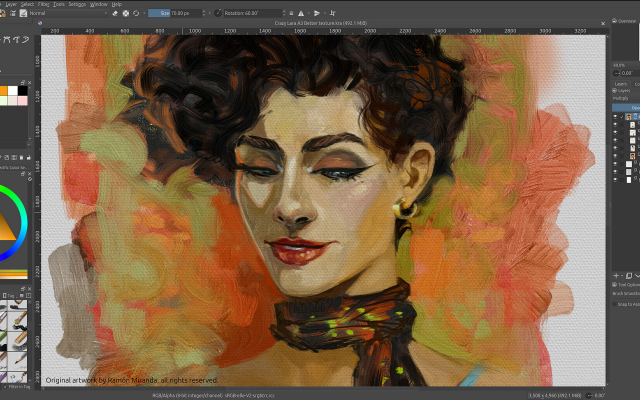
Task: Add a new layer with plus button
Action: (616, 276)
